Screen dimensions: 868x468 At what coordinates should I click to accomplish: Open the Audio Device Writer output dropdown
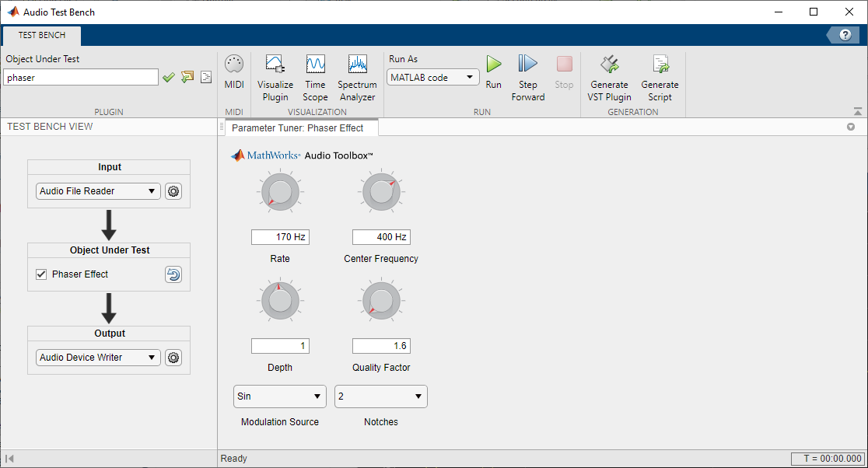[x=98, y=358]
